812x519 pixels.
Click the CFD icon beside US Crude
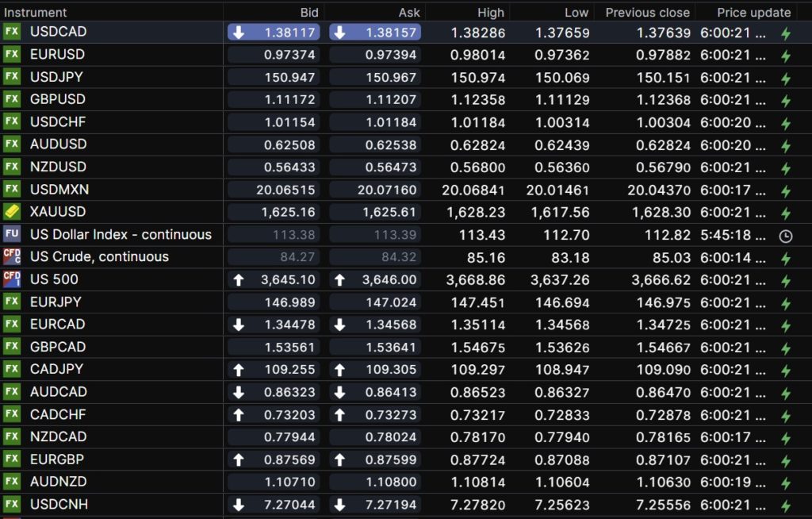point(12,256)
